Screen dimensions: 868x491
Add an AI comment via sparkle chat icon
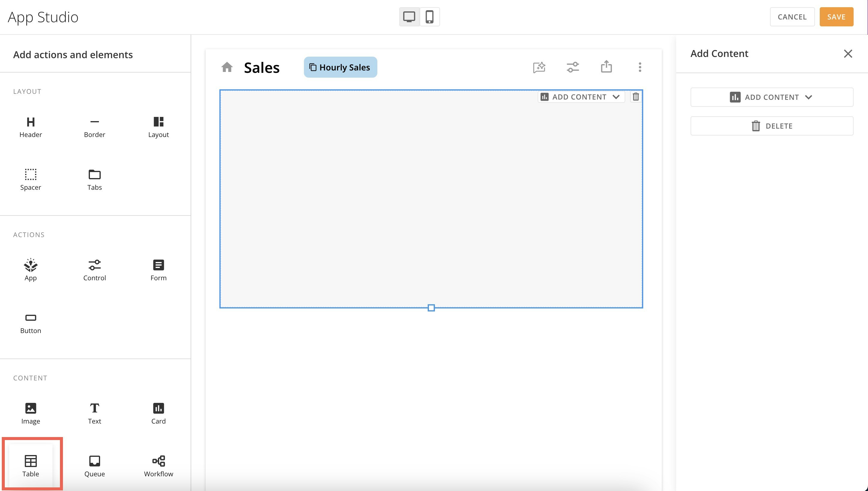pyautogui.click(x=539, y=67)
